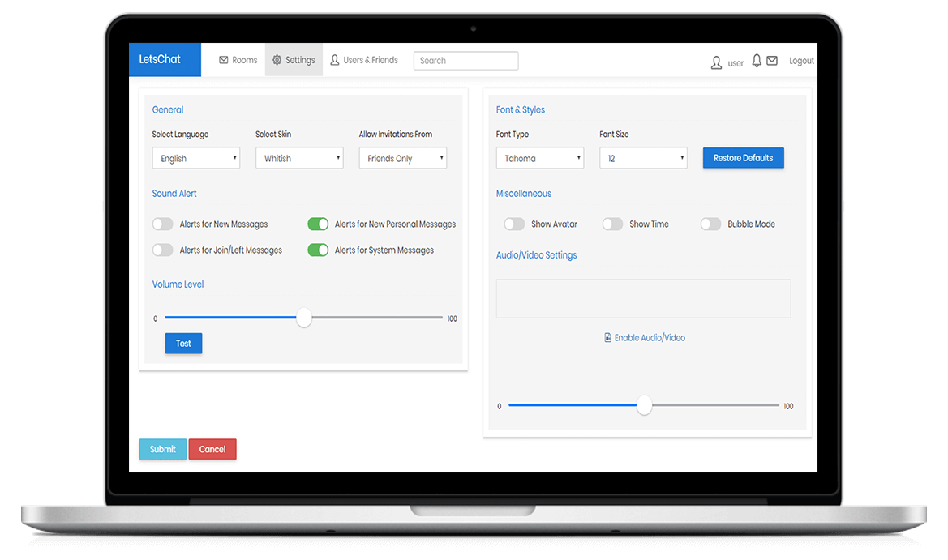The image size is (948, 560).
Task: Disable Alerts for System Messages
Action: [318, 250]
